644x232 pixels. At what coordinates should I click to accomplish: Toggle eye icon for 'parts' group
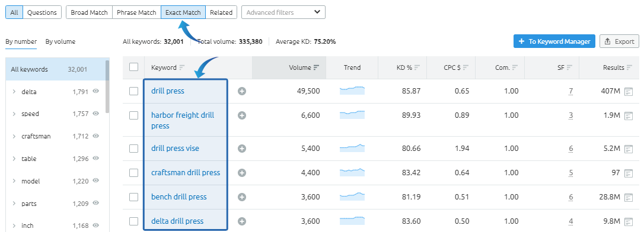coord(95,203)
